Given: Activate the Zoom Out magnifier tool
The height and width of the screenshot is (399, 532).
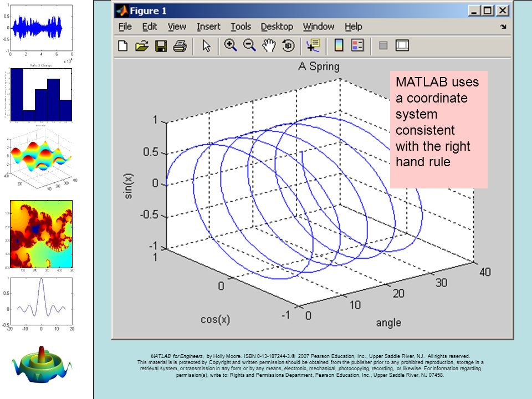Looking at the screenshot, I should [249, 45].
